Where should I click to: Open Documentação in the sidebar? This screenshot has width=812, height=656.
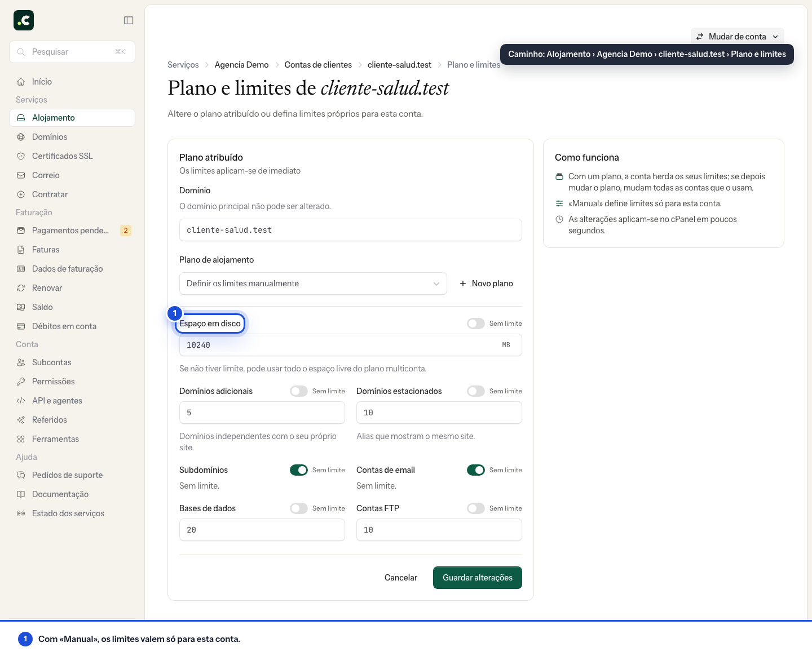click(x=72, y=494)
